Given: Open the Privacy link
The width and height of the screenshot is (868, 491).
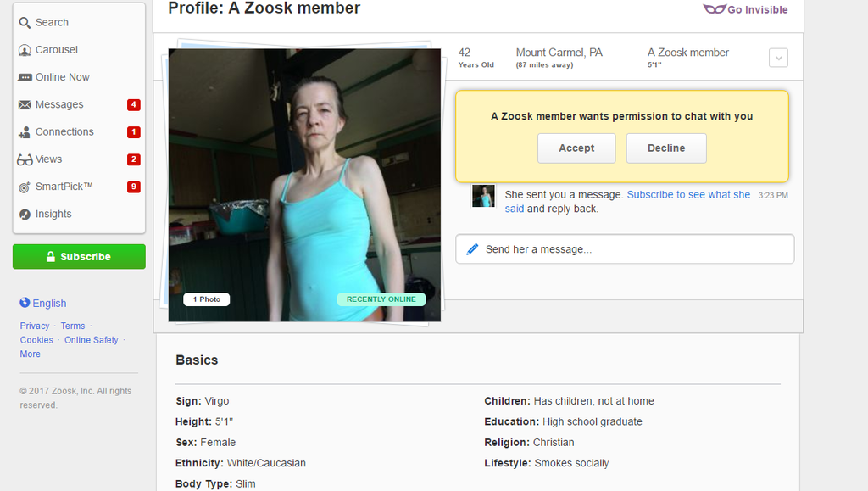Looking at the screenshot, I should point(34,326).
